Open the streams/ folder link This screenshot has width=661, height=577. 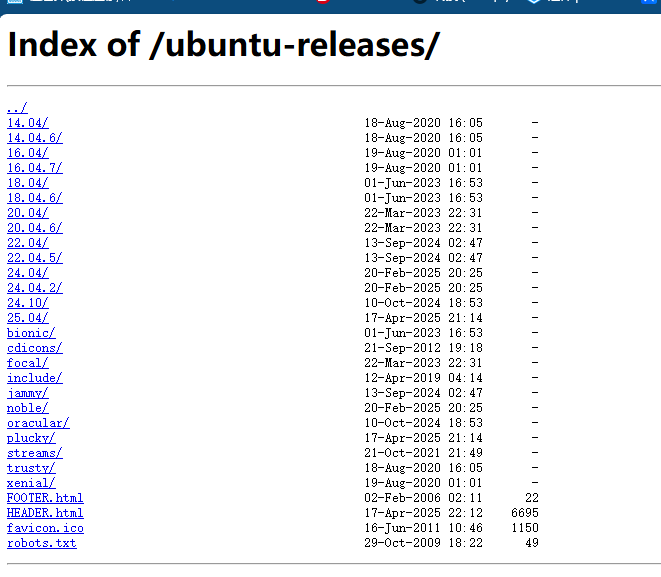click(35, 453)
